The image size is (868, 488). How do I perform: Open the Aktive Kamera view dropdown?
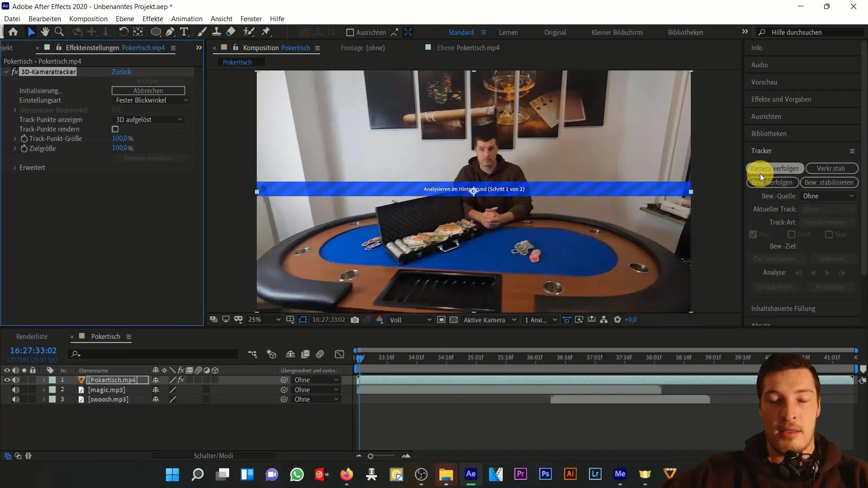point(490,320)
